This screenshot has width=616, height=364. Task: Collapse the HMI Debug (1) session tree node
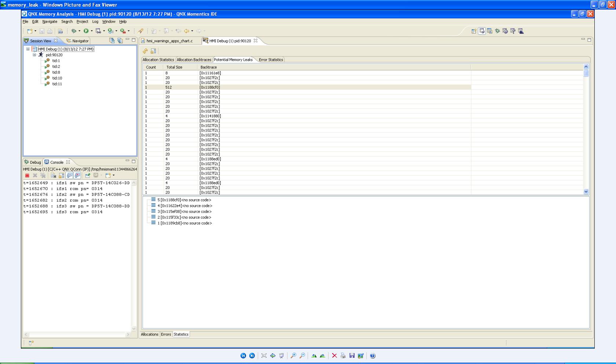(x=28, y=49)
